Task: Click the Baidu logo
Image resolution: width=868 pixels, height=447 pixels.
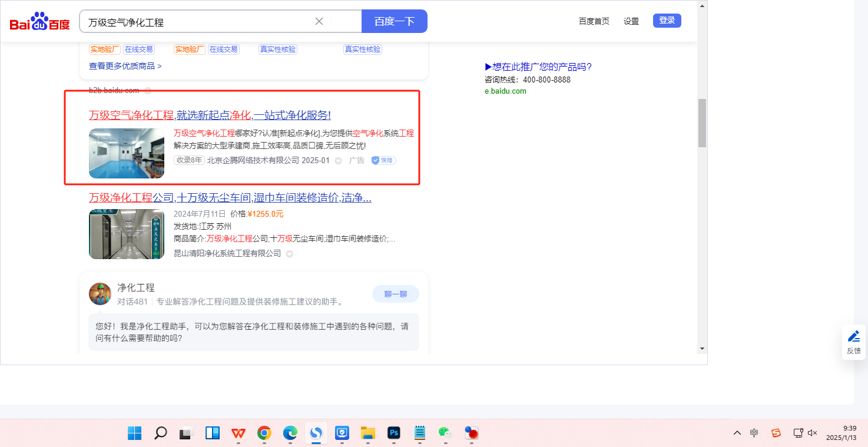Action: click(39, 22)
